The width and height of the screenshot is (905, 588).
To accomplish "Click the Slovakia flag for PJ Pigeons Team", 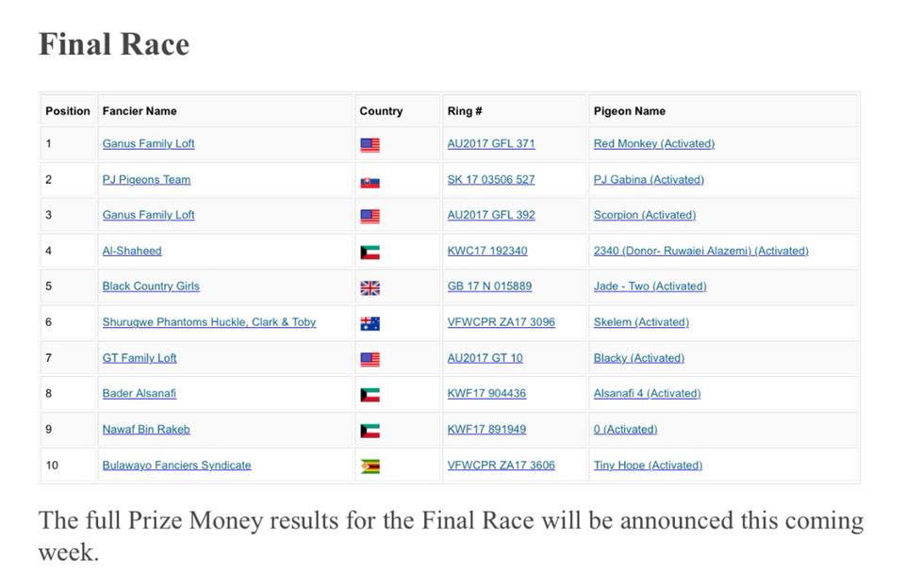I will [x=370, y=181].
